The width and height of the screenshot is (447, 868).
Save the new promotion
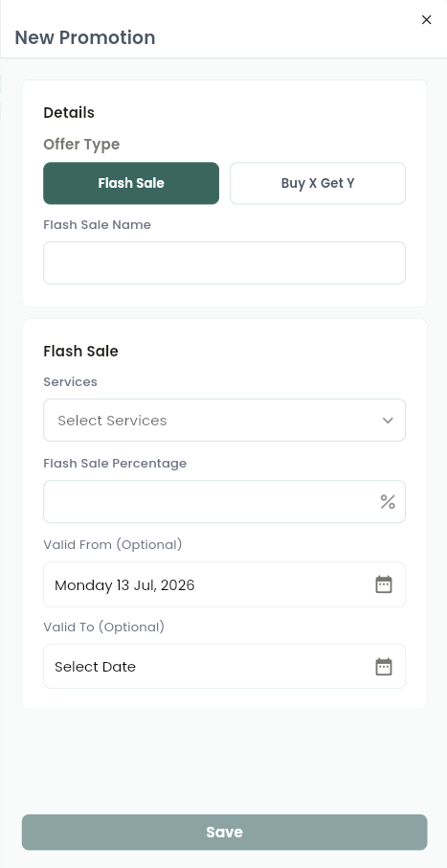point(224,832)
